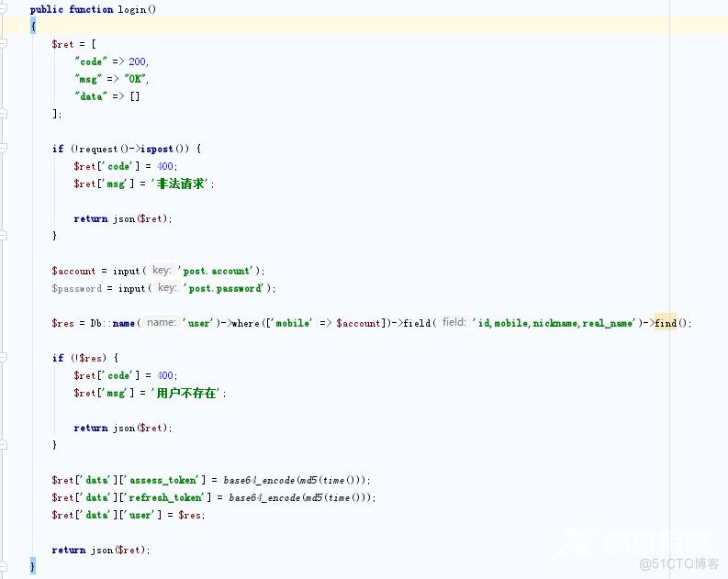Click the '非法请求' string literal
The image size is (728, 579).
(x=181, y=184)
